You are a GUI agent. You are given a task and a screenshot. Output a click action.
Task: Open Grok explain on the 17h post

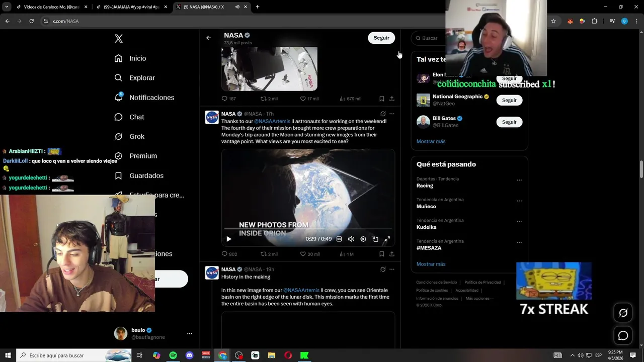click(383, 114)
